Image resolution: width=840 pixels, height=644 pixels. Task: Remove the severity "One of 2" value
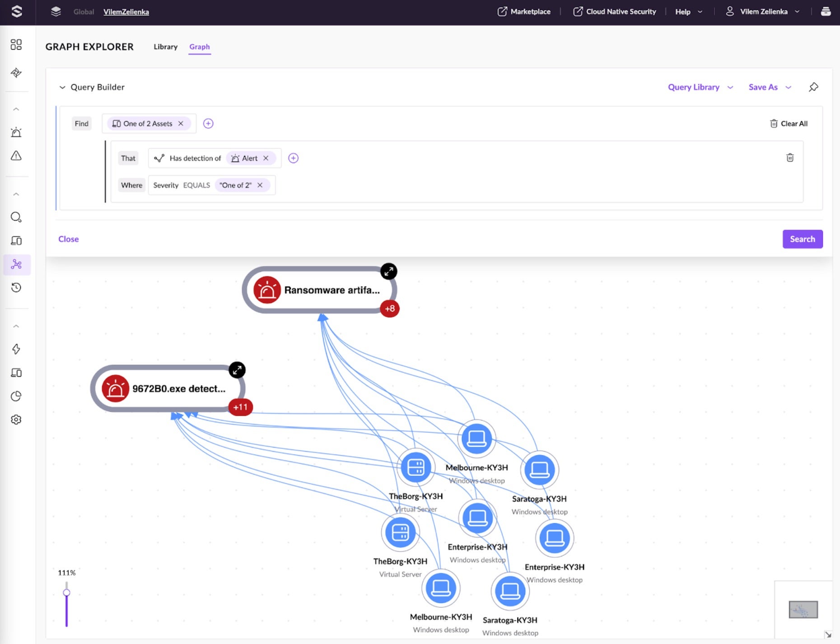[260, 185]
